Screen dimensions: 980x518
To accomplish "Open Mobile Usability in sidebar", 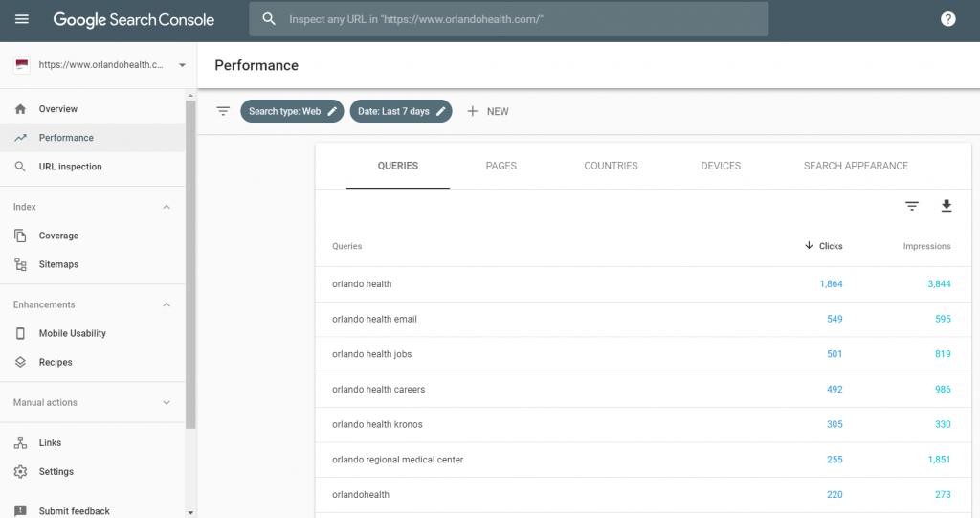I will (93, 333).
